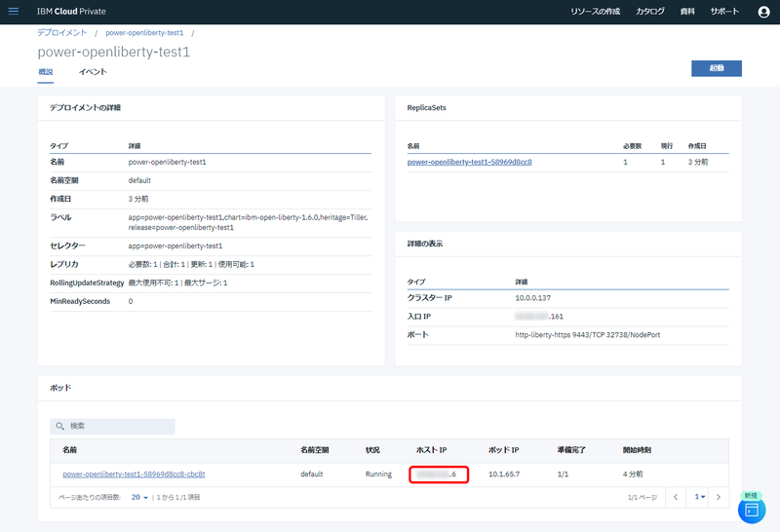Open ReplicaSet power-openliberty-test1-58969d8cc8 link
This screenshot has height=532, width=780.
point(469,162)
